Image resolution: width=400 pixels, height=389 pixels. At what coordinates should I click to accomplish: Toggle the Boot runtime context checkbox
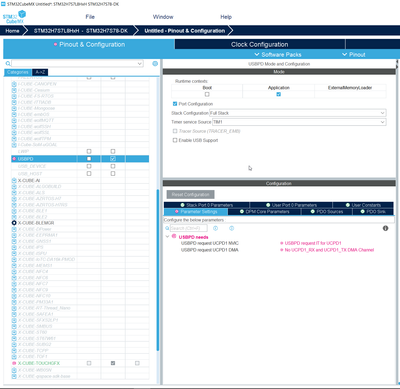click(x=207, y=94)
